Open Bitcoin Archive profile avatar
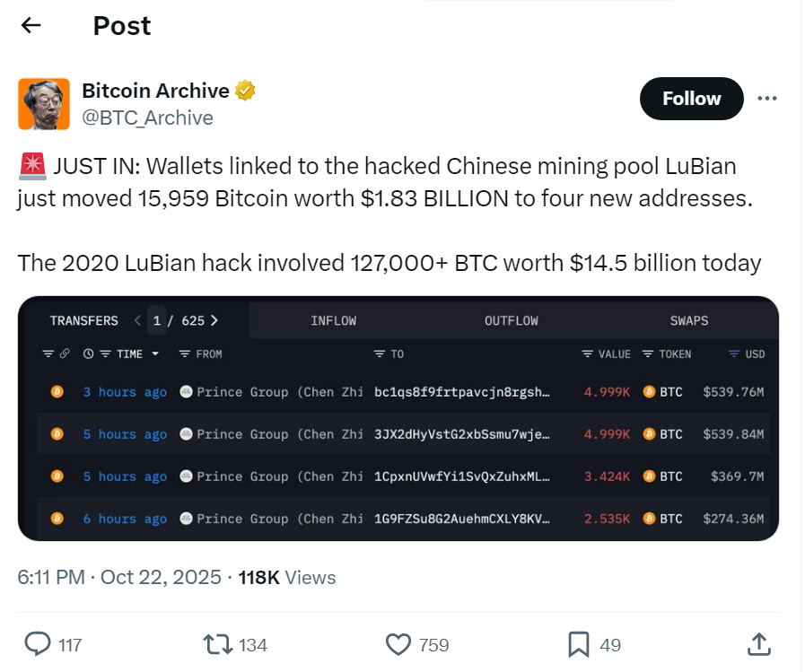 coord(44,104)
